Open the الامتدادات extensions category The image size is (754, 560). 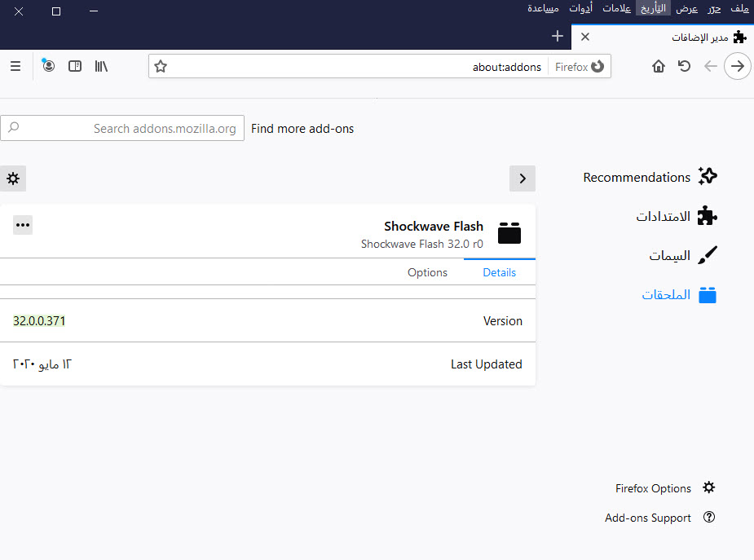coord(676,216)
